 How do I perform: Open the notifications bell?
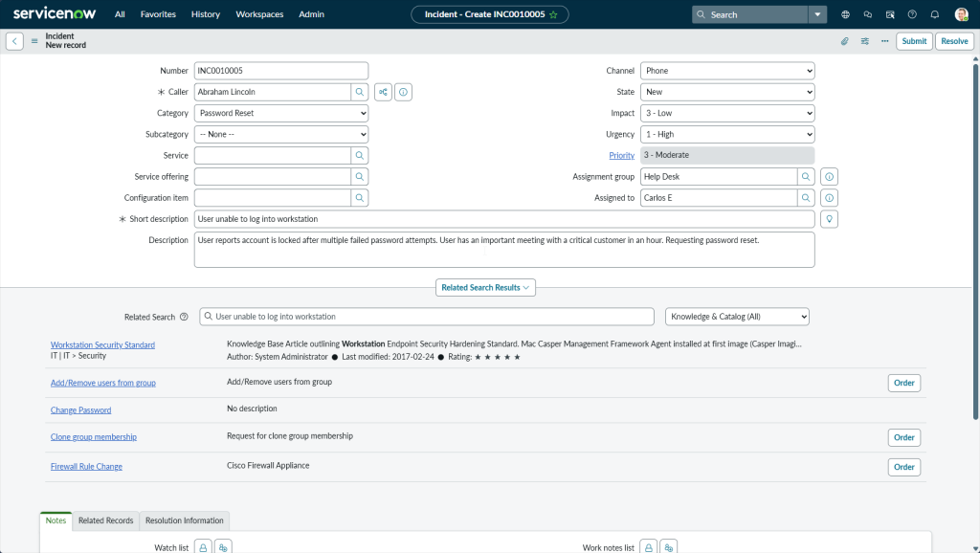coord(934,14)
